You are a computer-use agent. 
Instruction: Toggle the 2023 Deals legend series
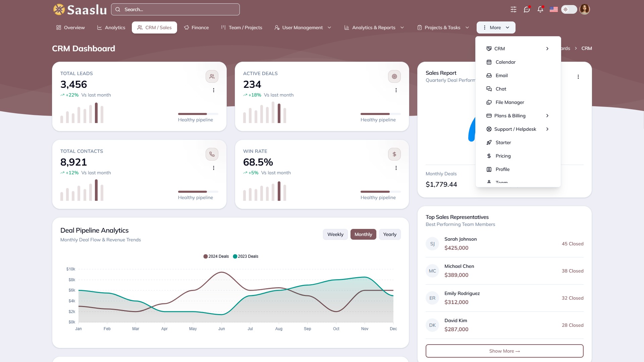246,256
